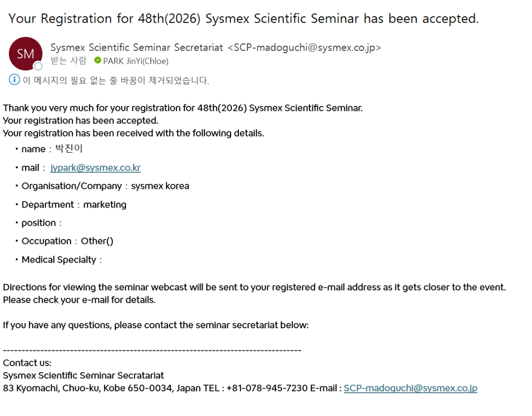
Task: Click the 받는 사람 label
Action: [x=68, y=61]
